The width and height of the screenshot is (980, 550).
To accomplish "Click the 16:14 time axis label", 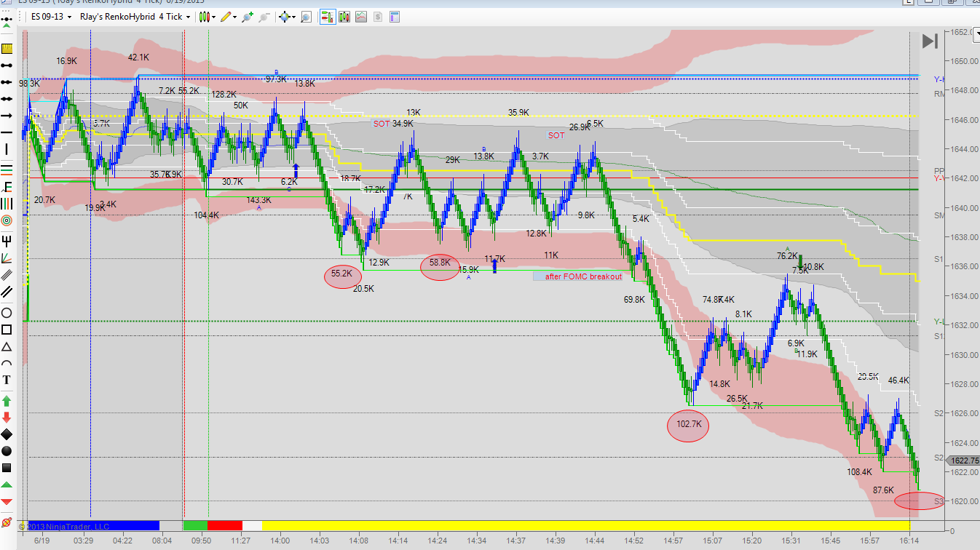I will point(909,541).
